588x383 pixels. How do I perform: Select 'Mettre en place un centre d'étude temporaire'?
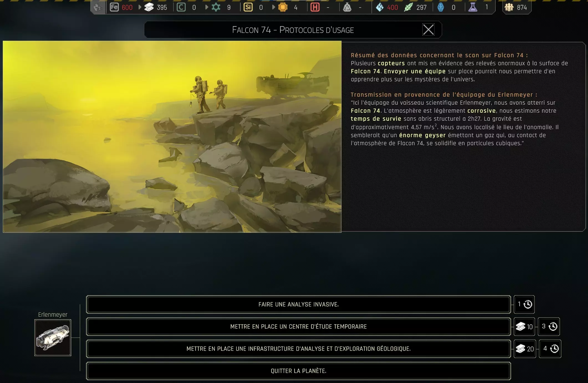tap(298, 326)
